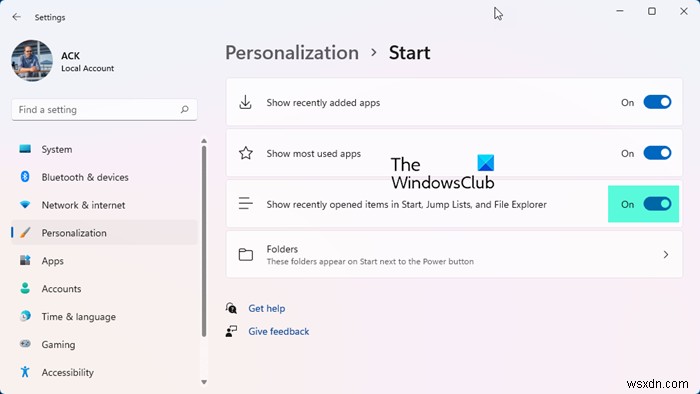Click the Personalization paintbrush icon

tap(25, 232)
